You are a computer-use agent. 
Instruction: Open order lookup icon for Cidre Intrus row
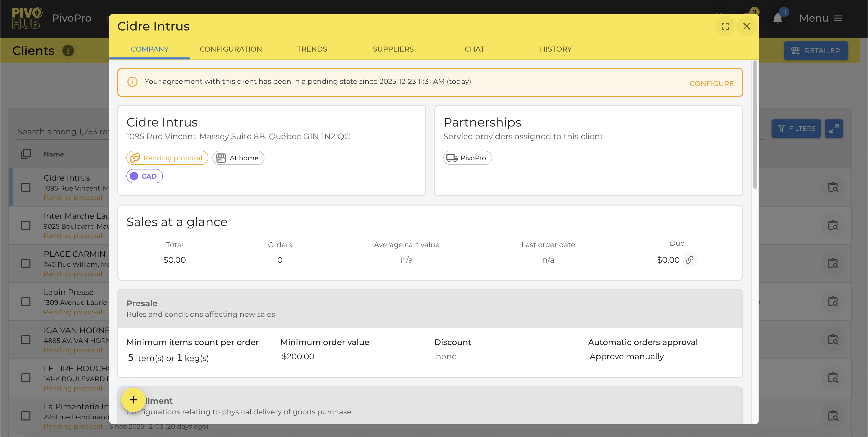[x=833, y=187]
